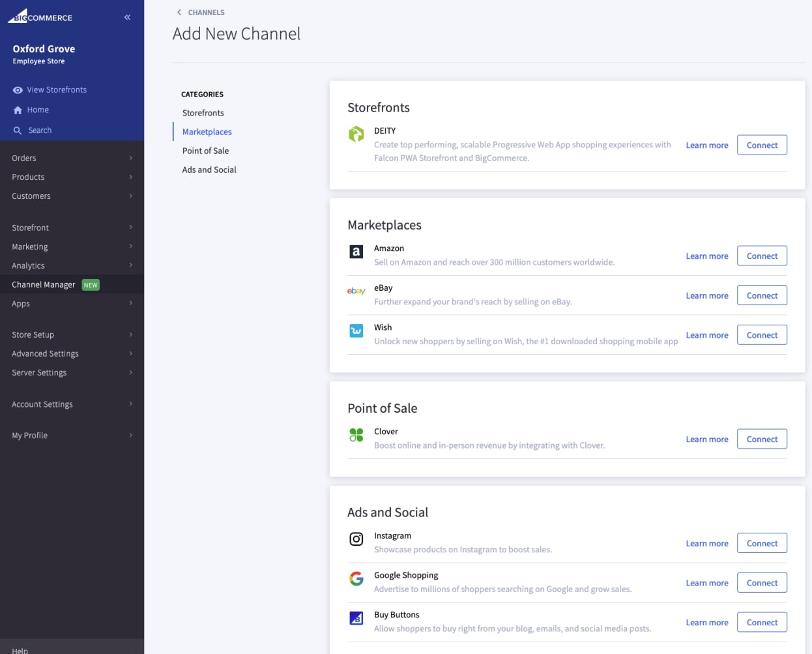
Task: Open View Storefronts via the eye icon
Action: tap(18, 90)
